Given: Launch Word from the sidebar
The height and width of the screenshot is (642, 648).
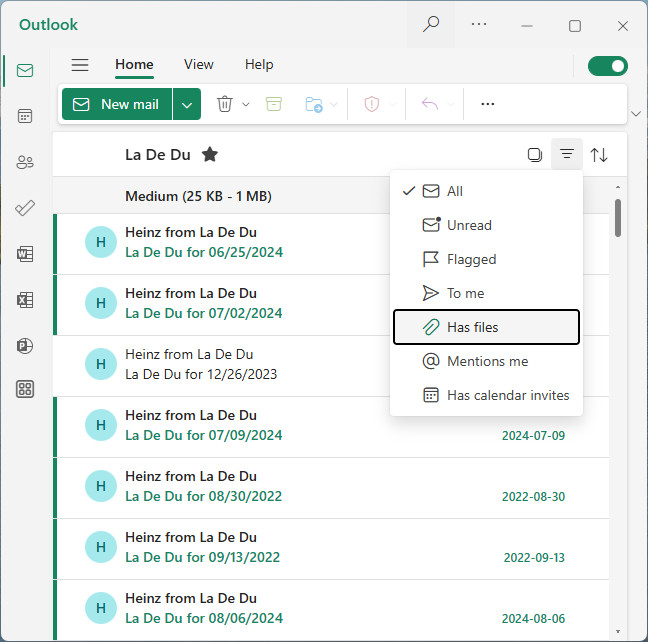Looking at the screenshot, I should [25, 254].
